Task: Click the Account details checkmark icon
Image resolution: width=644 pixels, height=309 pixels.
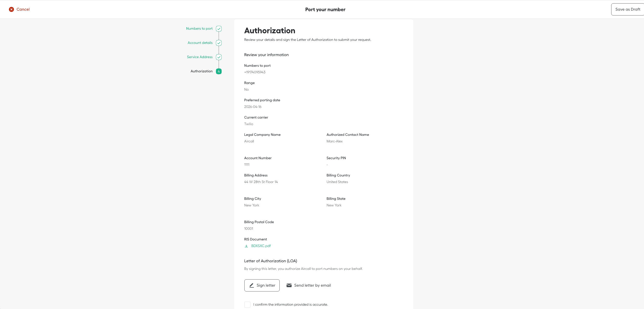Action: pos(219,43)
